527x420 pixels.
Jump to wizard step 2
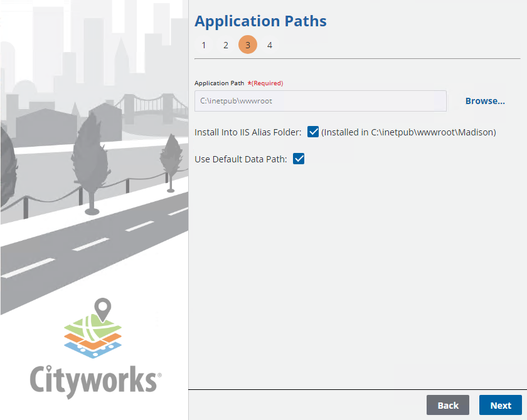point(225,45)
